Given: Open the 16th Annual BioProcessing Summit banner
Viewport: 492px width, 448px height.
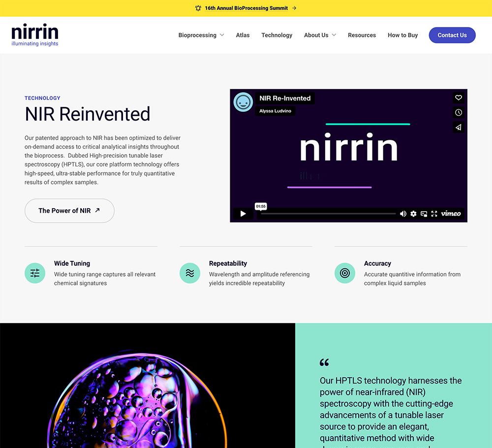Looking at the screenshot, I should coord(246,8).
